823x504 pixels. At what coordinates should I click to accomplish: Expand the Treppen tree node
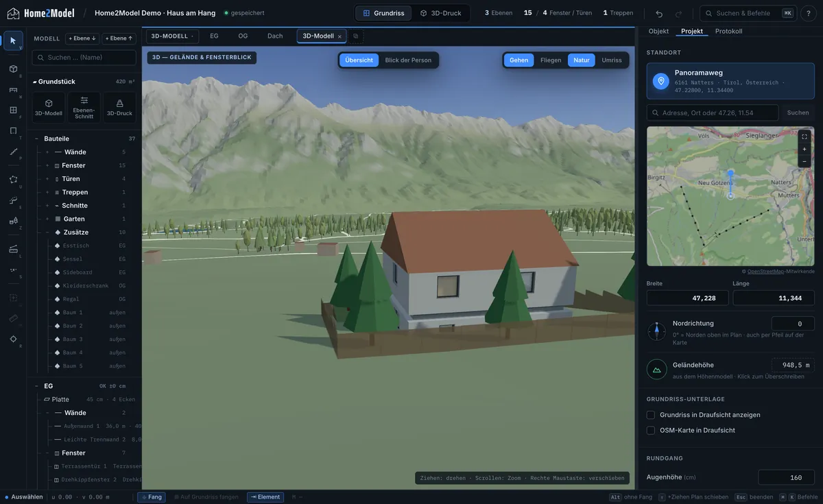pos(47,192)
